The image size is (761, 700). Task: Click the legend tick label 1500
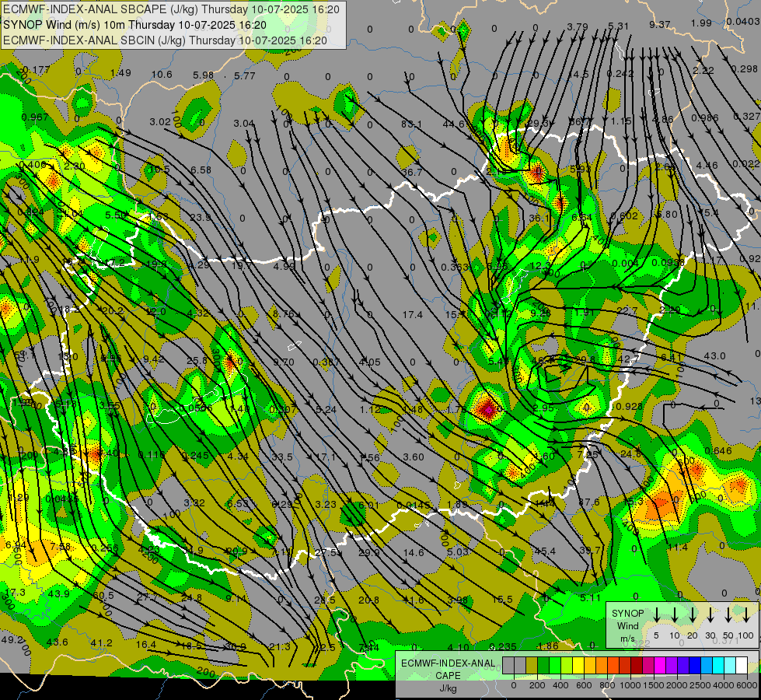652,685
